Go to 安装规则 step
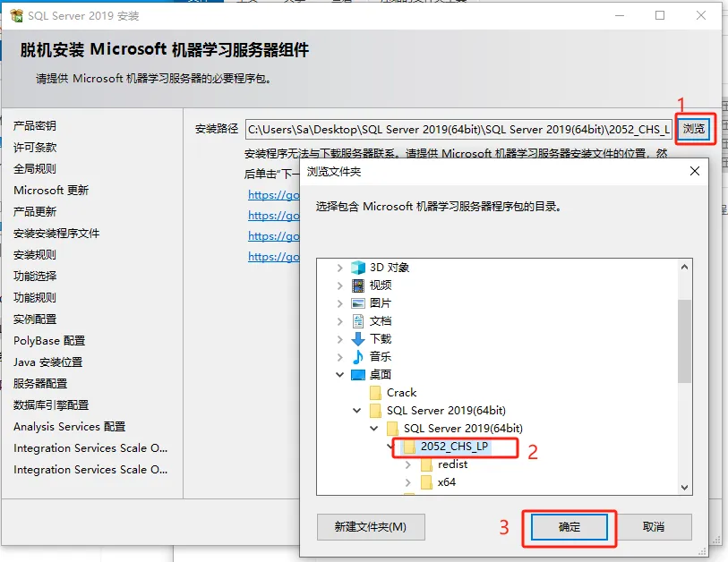The height and width of the screenshot is (562, 728). coord(35,255)
